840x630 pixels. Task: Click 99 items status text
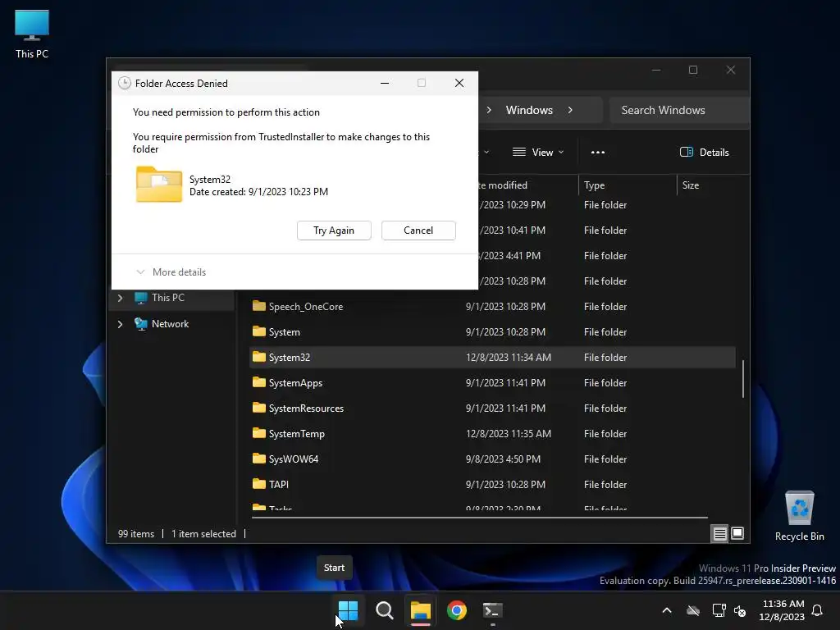click(x=136, y=534)
